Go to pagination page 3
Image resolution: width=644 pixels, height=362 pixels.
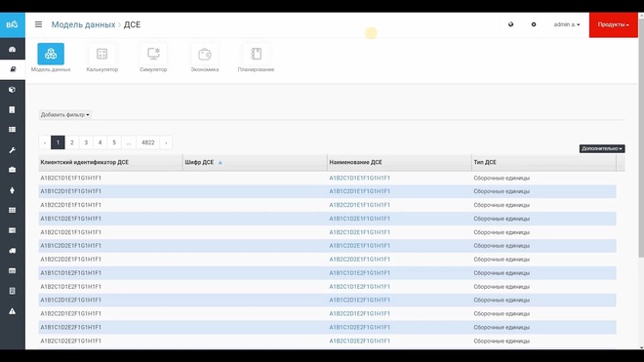[x=86, y=142]
